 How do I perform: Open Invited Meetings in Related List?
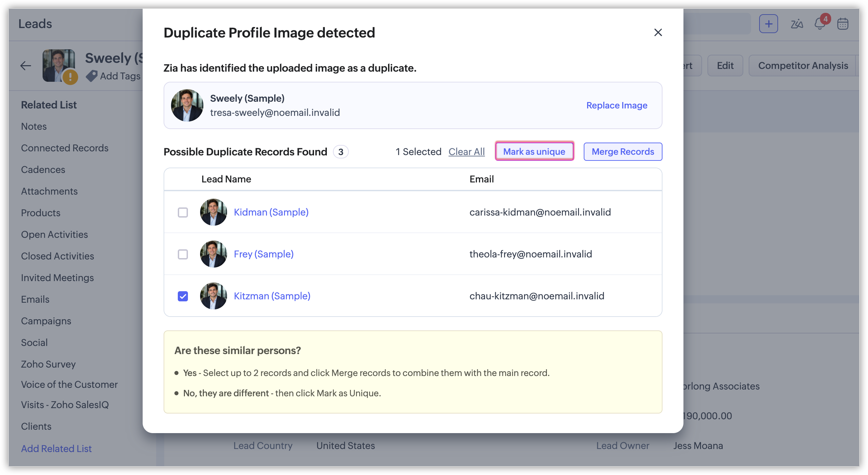(57, 278)
